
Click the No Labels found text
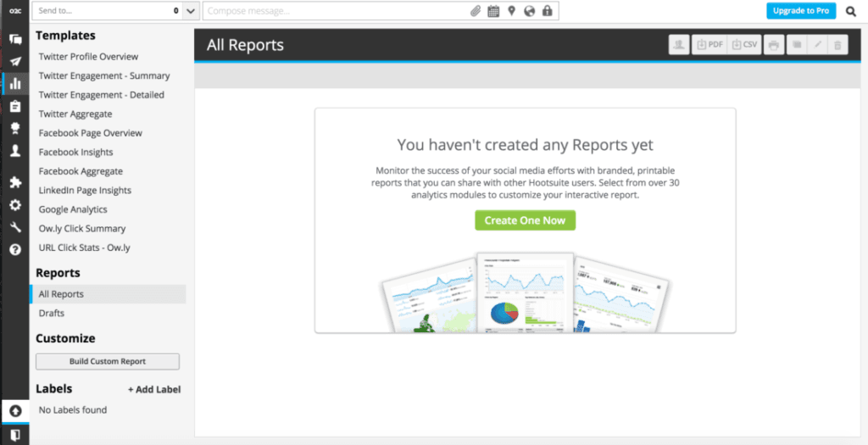pos(73,410)
